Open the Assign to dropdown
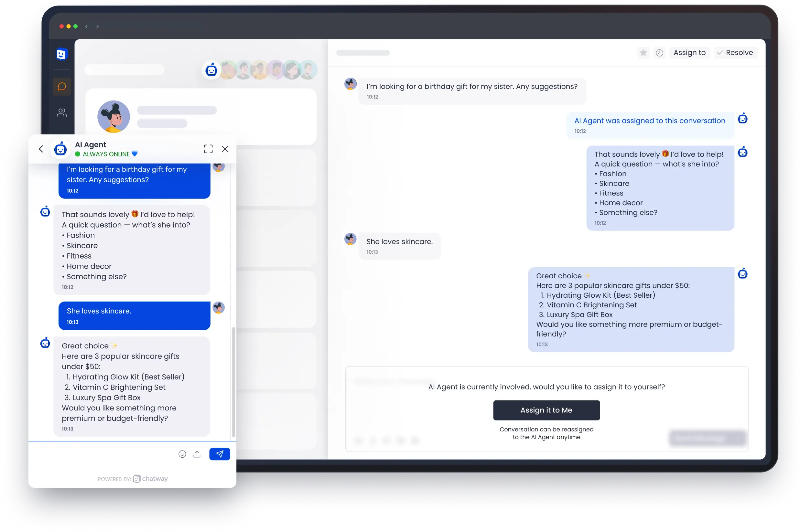 [x=689, y=53]
